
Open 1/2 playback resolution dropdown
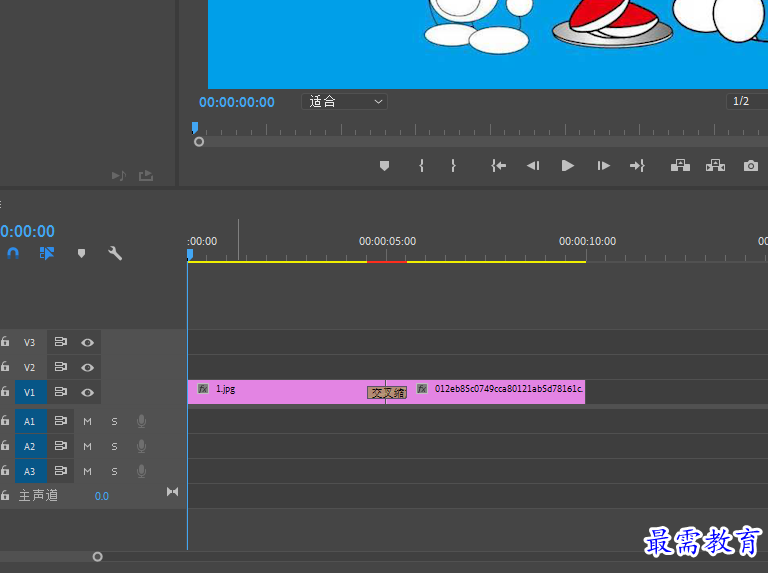[747, 101]
